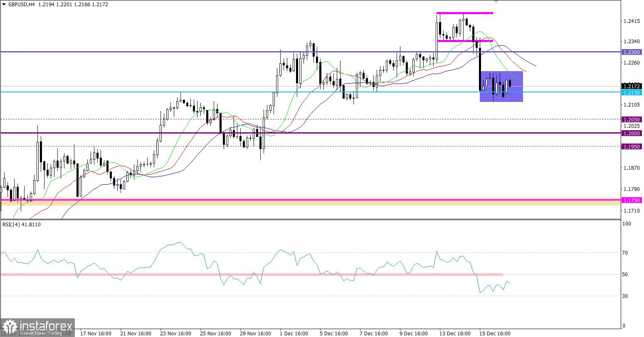Select the upper magenta range line near 1.2415
644x337 pixels.
point(464,13)
